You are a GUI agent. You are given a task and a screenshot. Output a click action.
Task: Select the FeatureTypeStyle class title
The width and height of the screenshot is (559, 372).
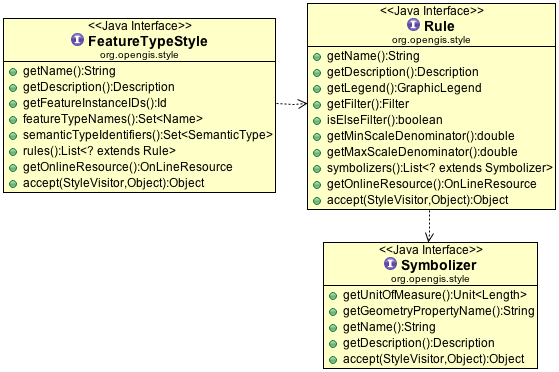[x=148, y=41]
